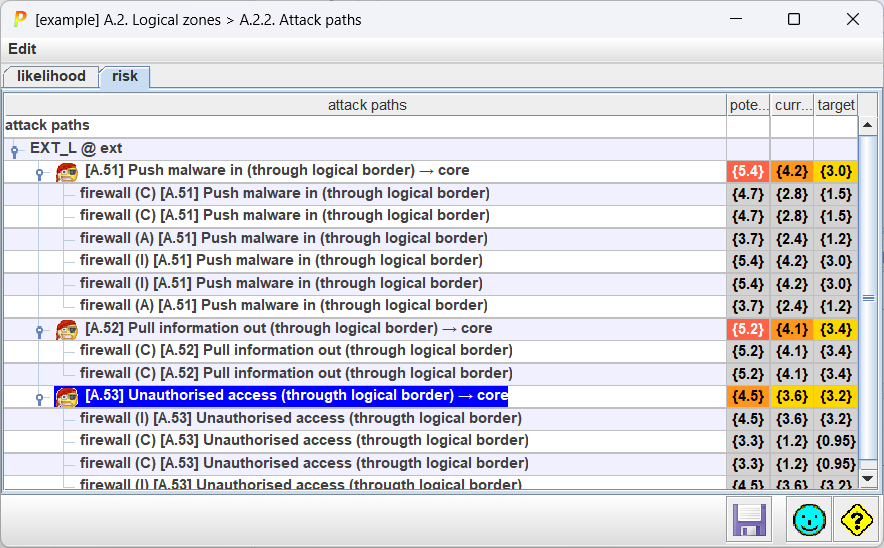Collapse the A.52 Pull information out node
Image resolution: width=884 pixels, height=548 pixels.
point(39,330)
